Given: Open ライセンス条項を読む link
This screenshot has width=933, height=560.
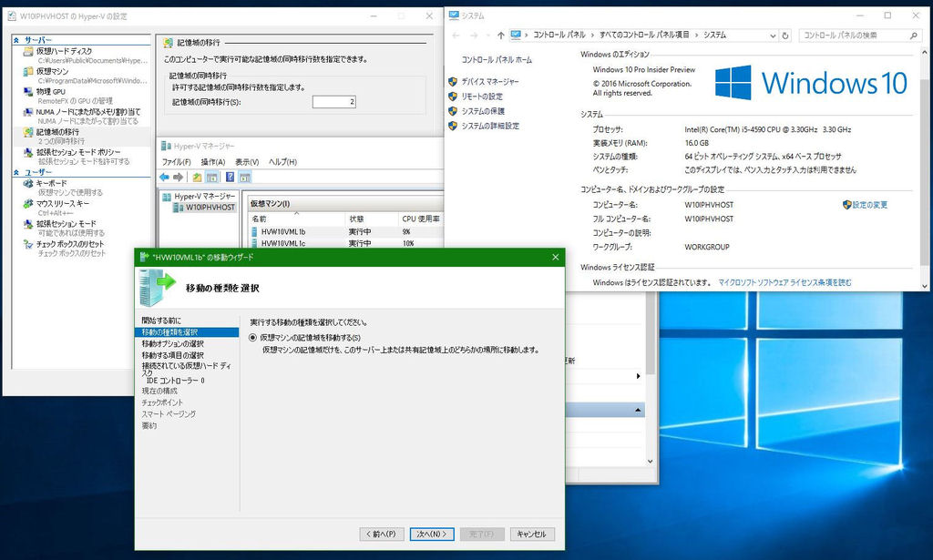Looking at the screenshot, I should [x=784, y=283].
